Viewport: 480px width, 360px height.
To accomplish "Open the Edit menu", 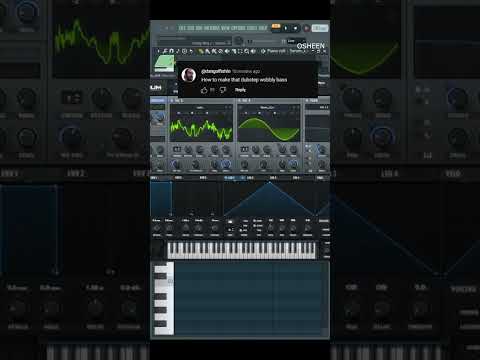I will [x=191, y=28].
